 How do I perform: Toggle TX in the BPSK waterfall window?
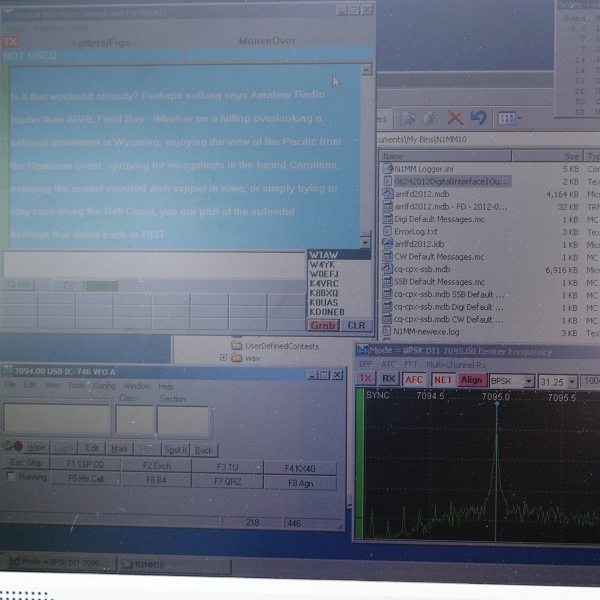coord(365,378)
